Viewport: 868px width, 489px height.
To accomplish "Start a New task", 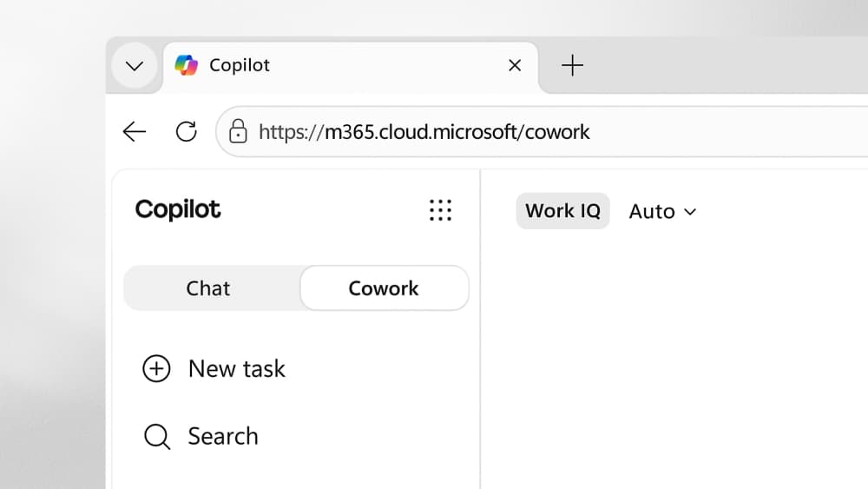I will tap(214, 369).
